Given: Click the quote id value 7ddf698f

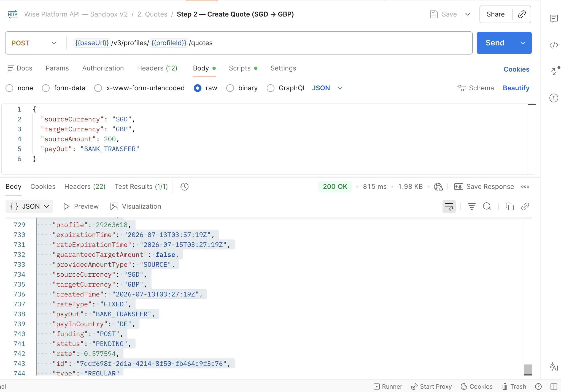Looking at the screenshot, I should point(151,364).
